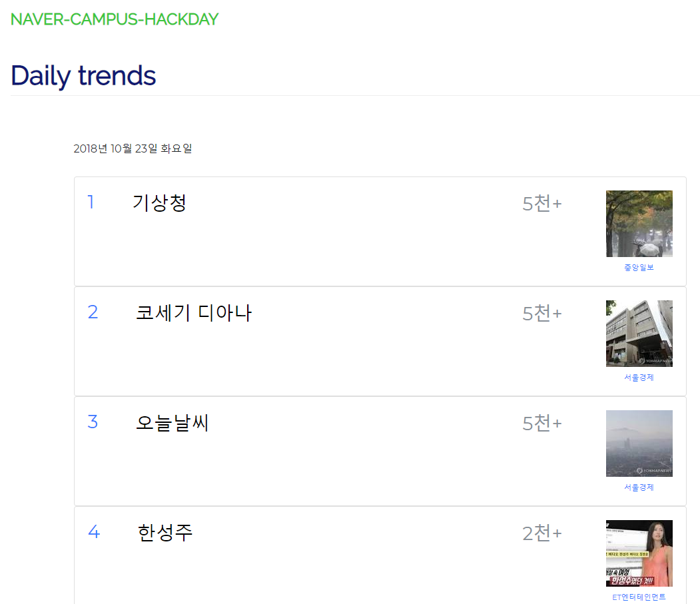Image resolution: width=700 pixels, height=604 pixels.
Task: Click the date label 2018년 10월 23일 화요일
Action: [133, 148]
